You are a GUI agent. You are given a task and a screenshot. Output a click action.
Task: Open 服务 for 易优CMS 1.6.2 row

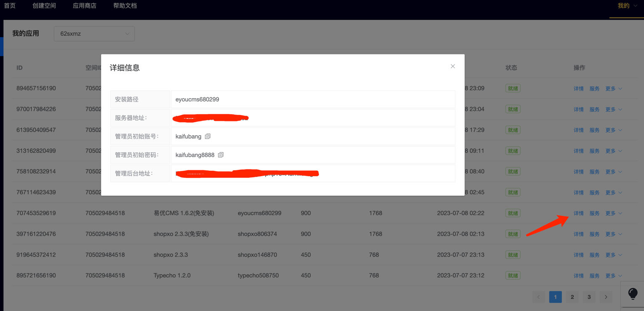pyautogui.click(x=594, y=213)
